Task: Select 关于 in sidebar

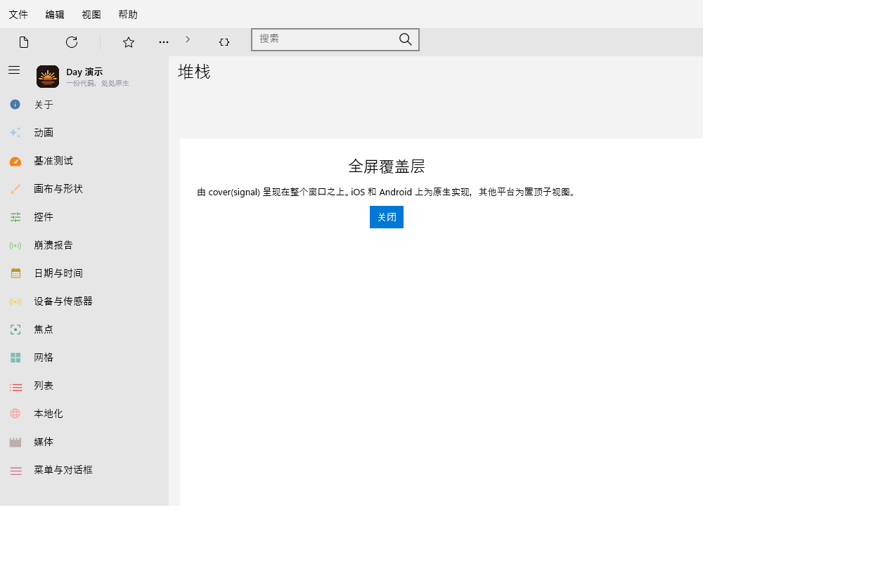Action: point(84,105)
